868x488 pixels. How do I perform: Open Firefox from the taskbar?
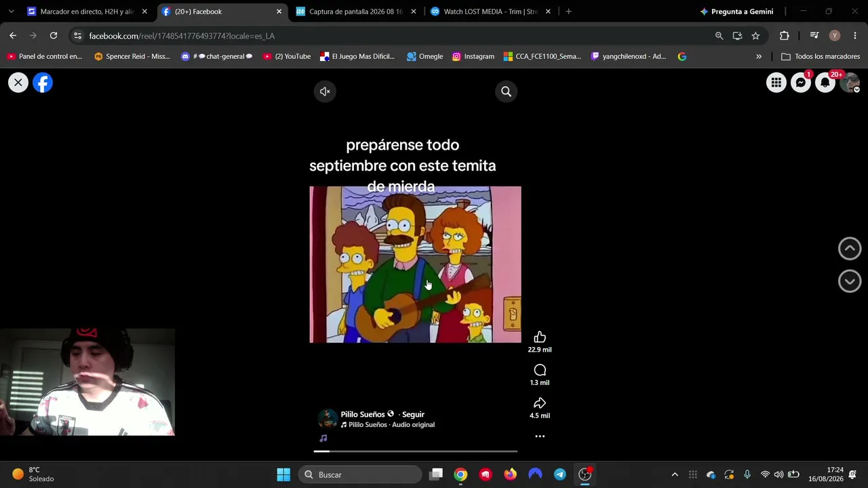(510, 474)
